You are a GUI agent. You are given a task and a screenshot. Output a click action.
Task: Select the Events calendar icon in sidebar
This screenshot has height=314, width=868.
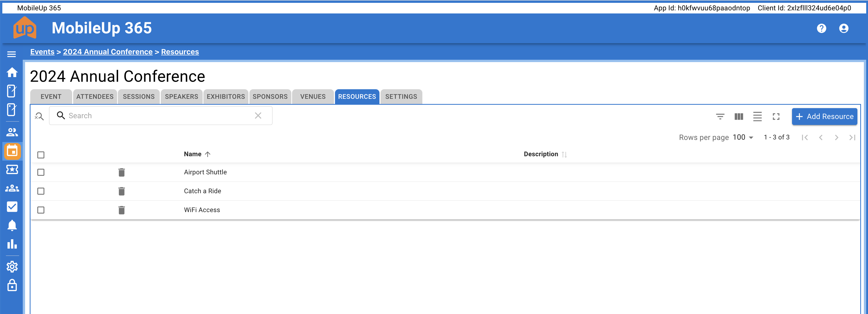(12, 151)
